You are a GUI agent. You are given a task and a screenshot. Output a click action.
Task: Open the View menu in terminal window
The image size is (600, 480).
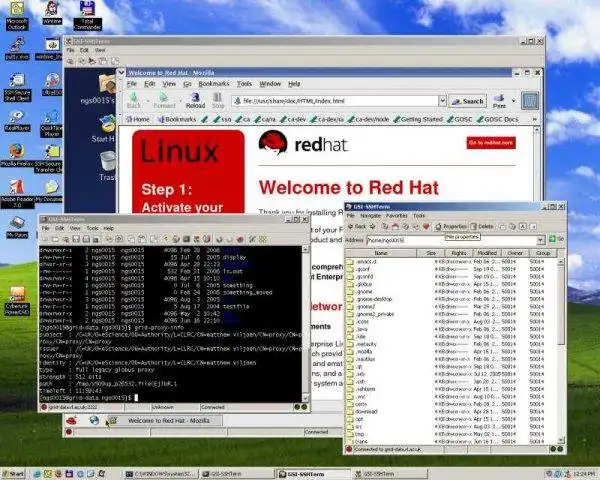click(x=75, y=228)
